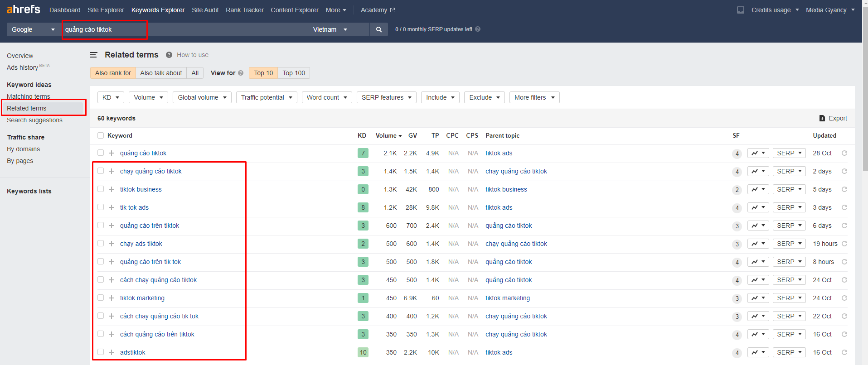Open the hamburger menu beside Related terms
Image resolution: width=868 pixels, height=365 pixels.
(94, 55)
